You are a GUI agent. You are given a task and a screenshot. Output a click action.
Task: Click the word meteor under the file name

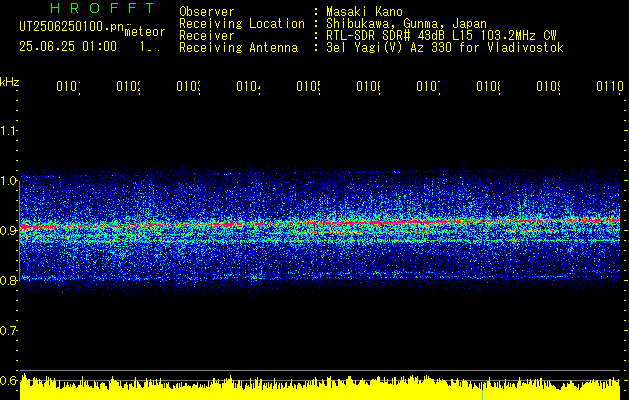145,32
